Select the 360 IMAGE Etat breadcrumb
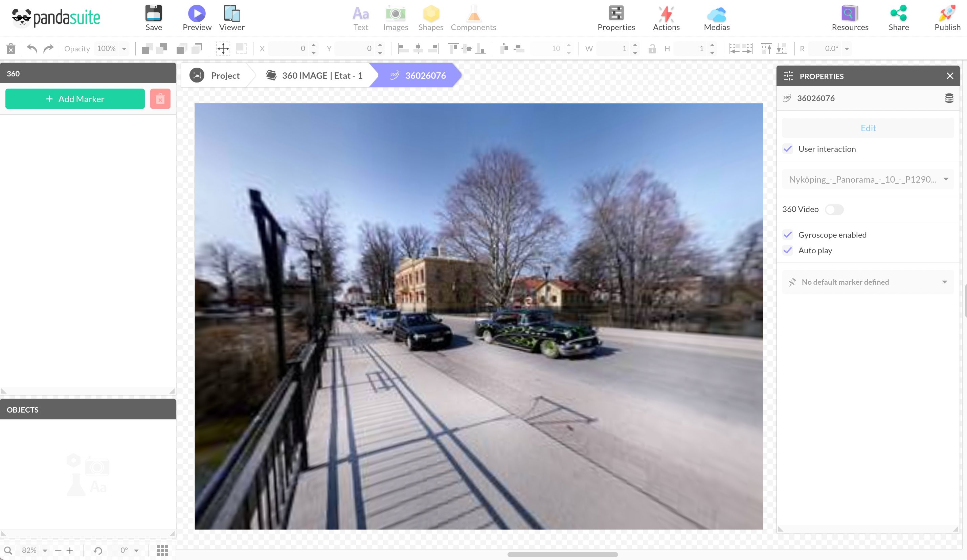The width and height of the screenshot is (967, 560). point(315,75)
